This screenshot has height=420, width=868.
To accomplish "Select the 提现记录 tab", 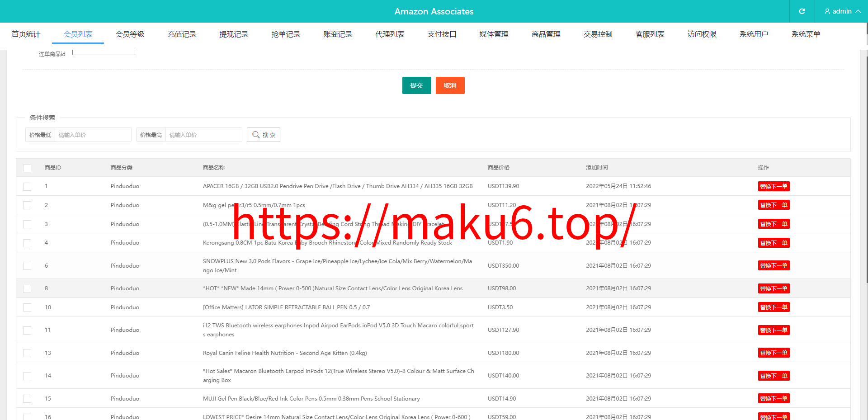I will pyautogui.click(x=234, y=34).
